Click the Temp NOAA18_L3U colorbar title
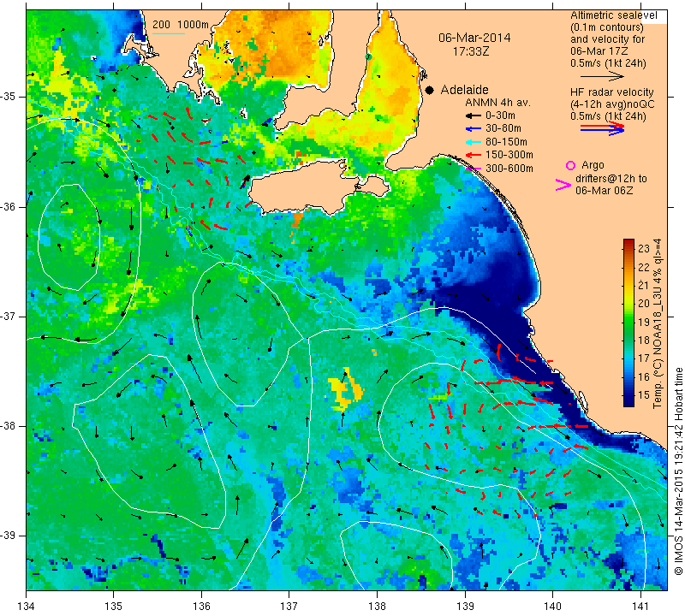 657,323
